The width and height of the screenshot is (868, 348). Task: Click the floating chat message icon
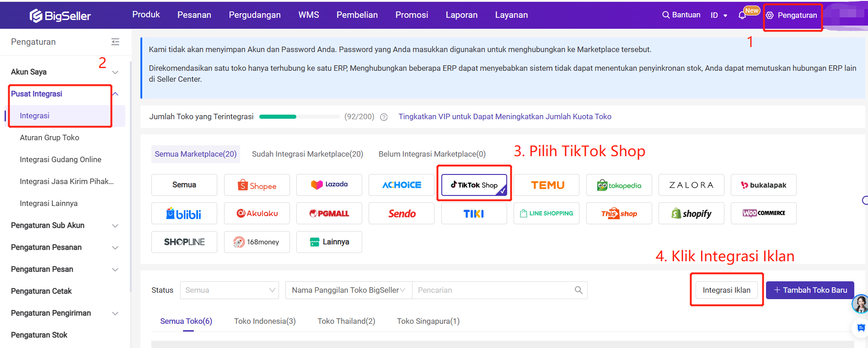[x=861, y=327]
